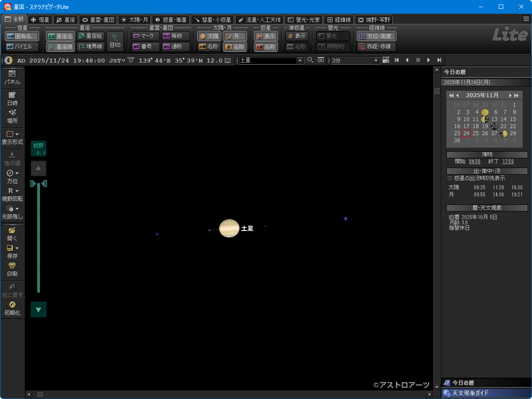
Task: Expand the 土星 object search dropdown
Action: coord(300,61)
